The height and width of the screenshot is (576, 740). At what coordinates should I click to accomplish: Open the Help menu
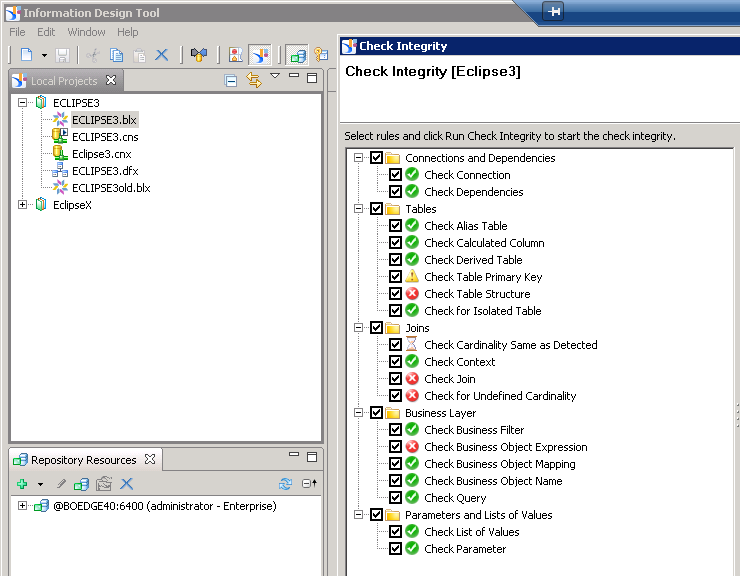point(127,32)
